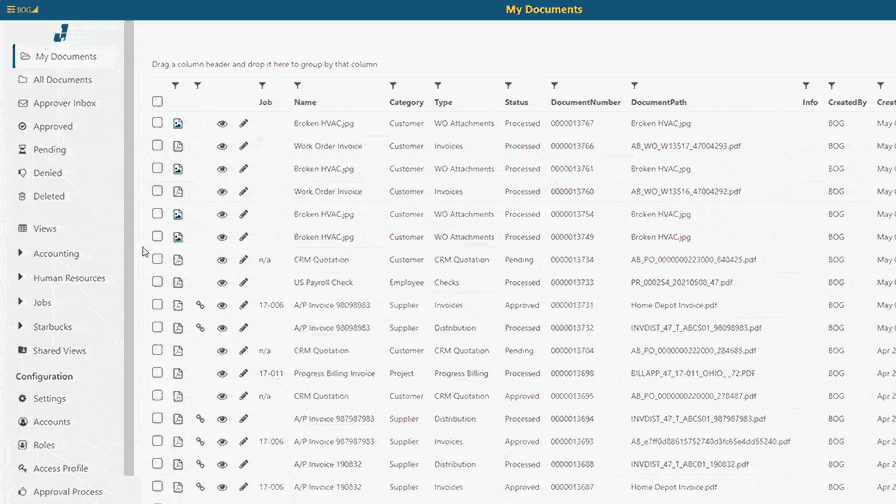This screenshot has width=896, height=504.
Task: Open Roles under Configuration
Action: coord(43,445)
